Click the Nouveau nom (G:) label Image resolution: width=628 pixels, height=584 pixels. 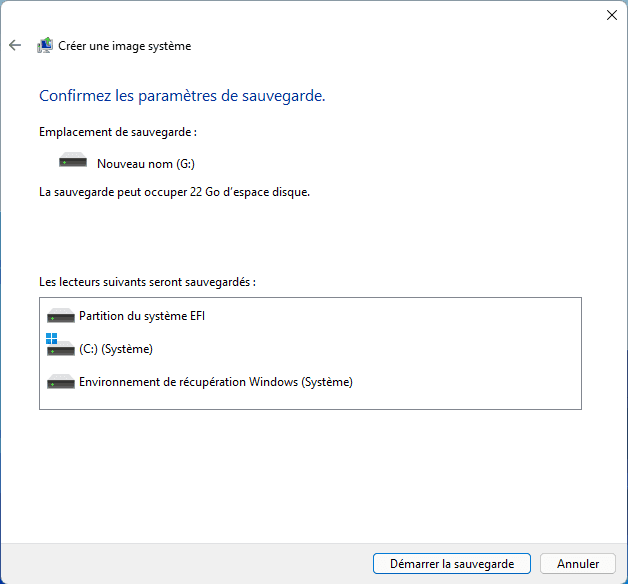click(x=146, y=164)
